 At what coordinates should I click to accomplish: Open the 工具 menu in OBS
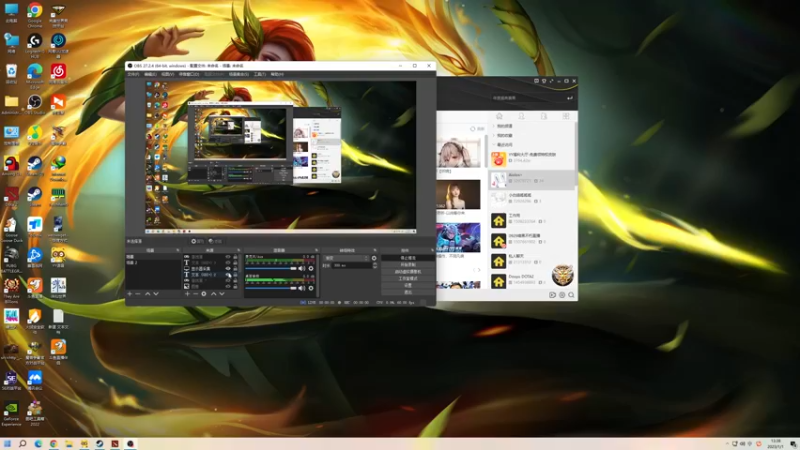(260, 74)
